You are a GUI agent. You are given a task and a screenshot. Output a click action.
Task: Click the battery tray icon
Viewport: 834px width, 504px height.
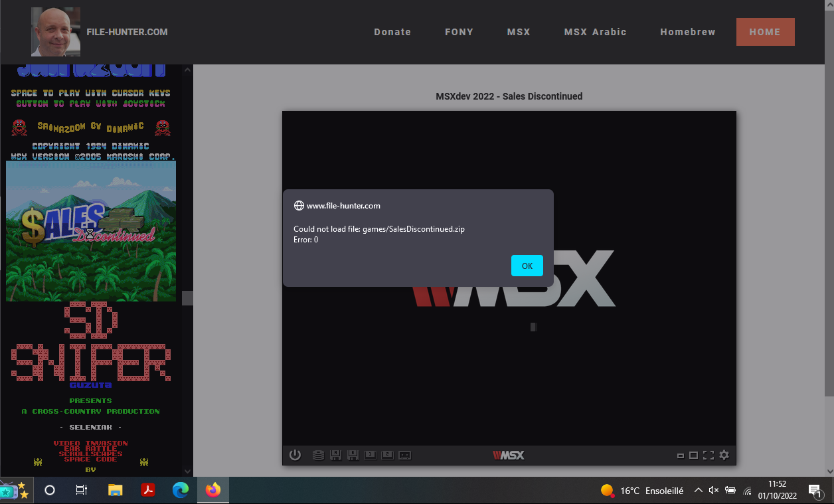tap(730, 491)
